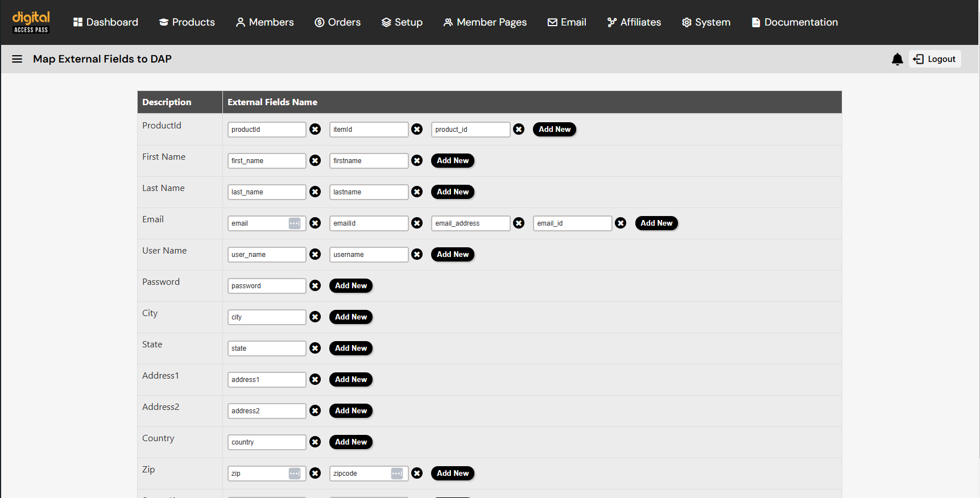Open the Products menu
This screenshot has width=980, height=498.
pyautogui.click(x=187, y=22)
